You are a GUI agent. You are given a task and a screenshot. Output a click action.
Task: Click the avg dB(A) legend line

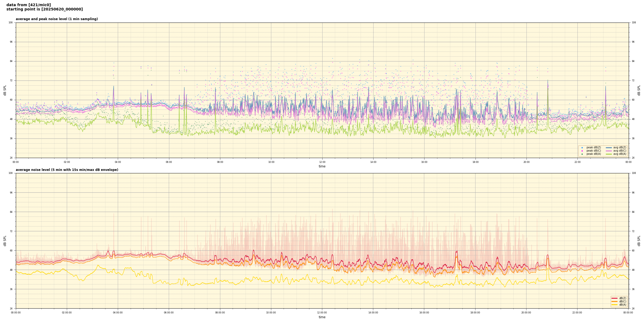pos(609,154)
